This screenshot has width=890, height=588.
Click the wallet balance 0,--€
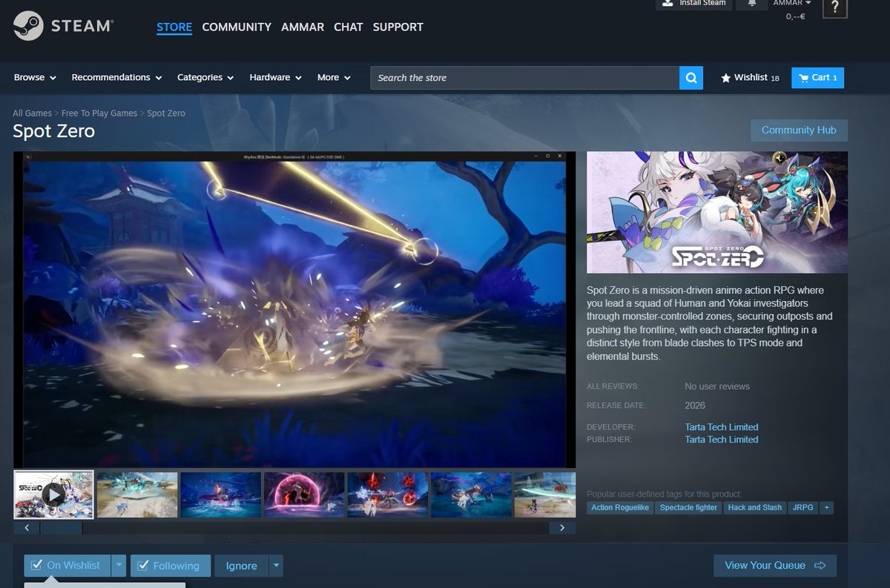tap(796, 16)
